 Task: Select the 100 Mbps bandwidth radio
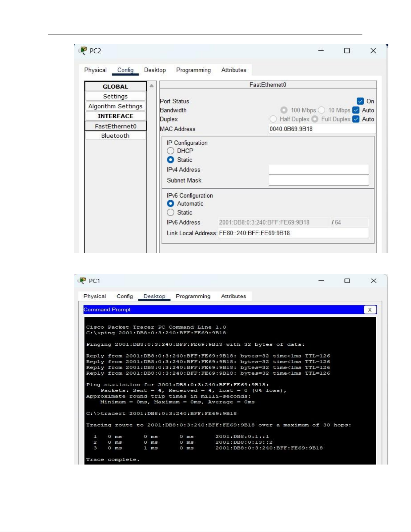click(284, 110)
